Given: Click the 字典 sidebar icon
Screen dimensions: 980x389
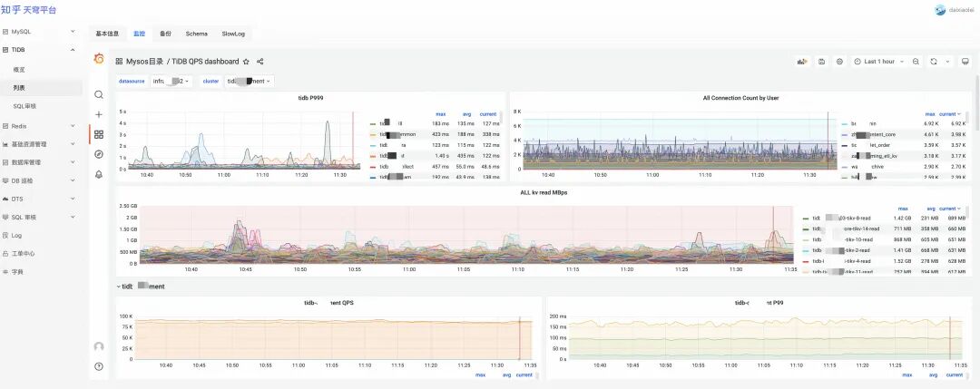Looking at the screenshot, I should 5,272.
